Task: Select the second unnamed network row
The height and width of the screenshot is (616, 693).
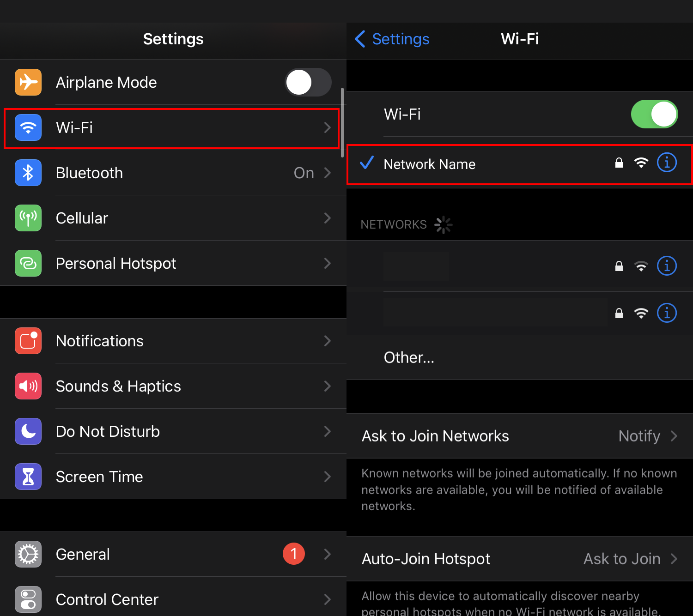Action: [x=520, y=313]
